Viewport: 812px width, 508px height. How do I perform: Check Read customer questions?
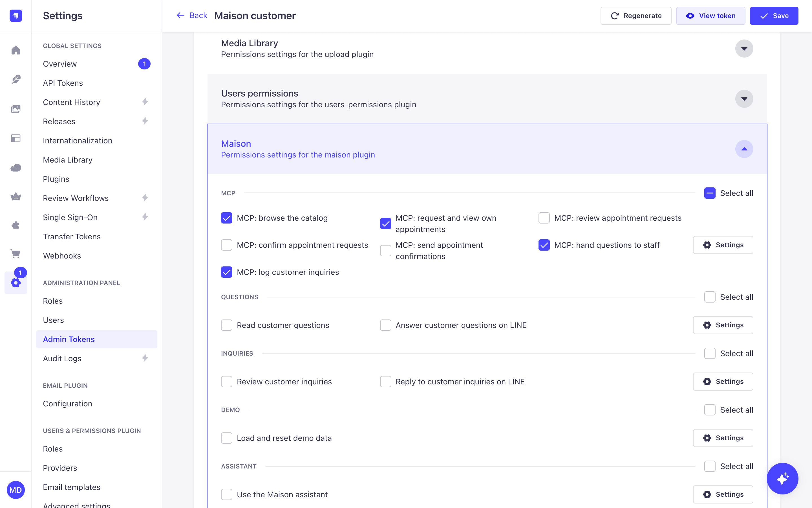point(227,325)
